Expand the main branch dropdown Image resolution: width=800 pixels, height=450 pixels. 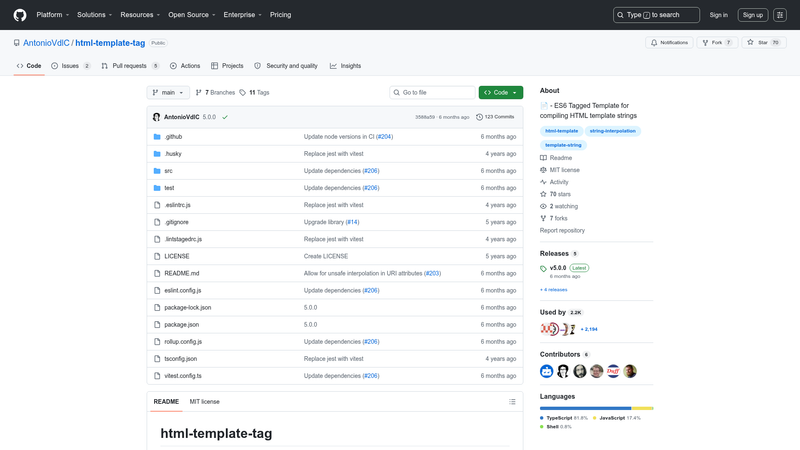(168, 92)
